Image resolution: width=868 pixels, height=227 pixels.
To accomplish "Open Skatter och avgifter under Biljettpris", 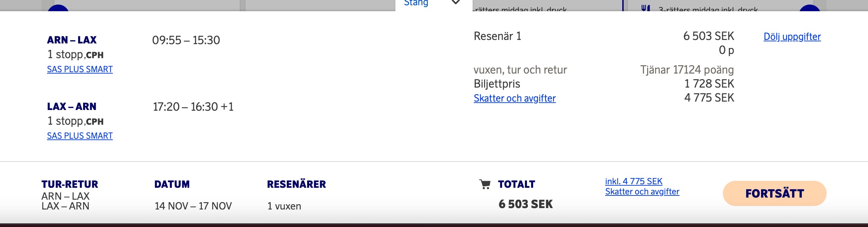I will click(x=514, y=98).
